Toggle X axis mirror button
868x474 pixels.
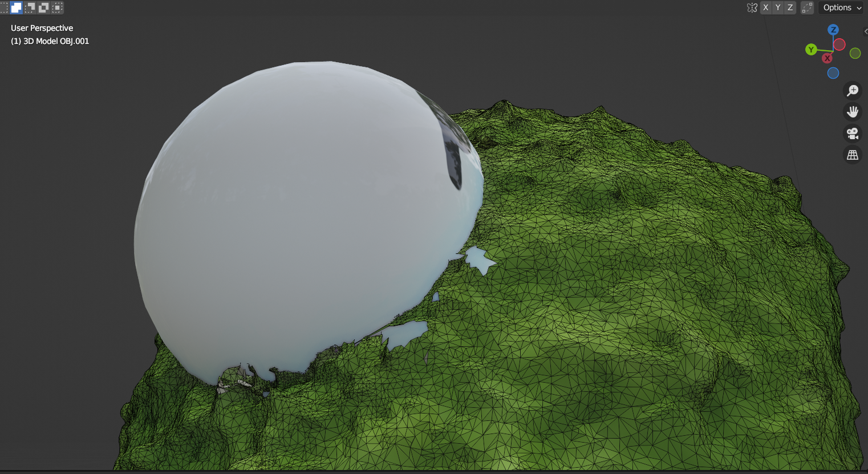[x=766, y=7]
